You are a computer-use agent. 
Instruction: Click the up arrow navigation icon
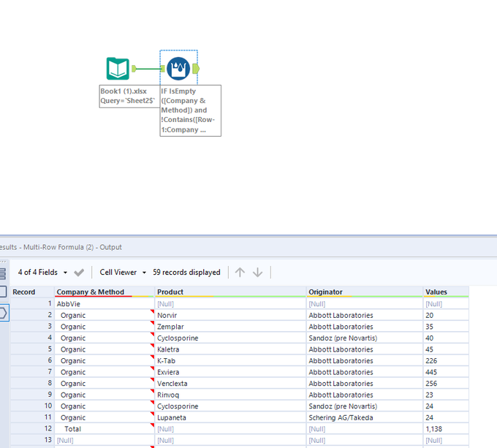tap(240, 272)
